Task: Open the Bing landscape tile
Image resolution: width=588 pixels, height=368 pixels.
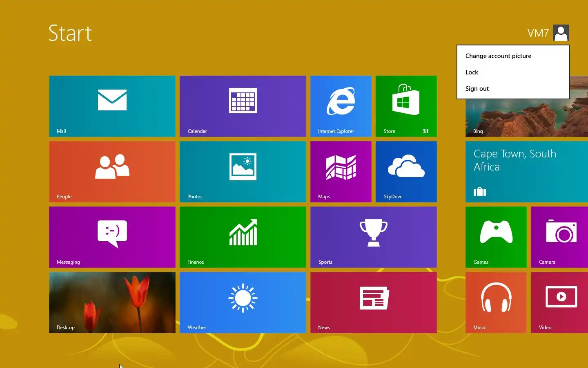Action: coord(527,118)
